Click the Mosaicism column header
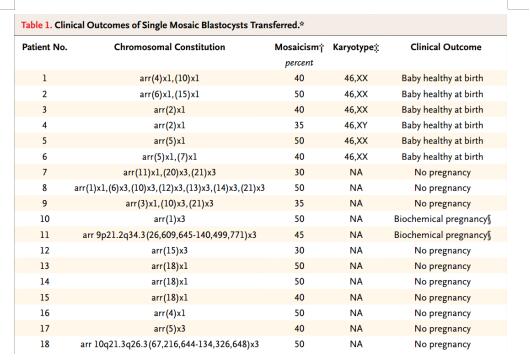Image resolution: width=530 pixels, height=360 pixels. coord(299,47)
